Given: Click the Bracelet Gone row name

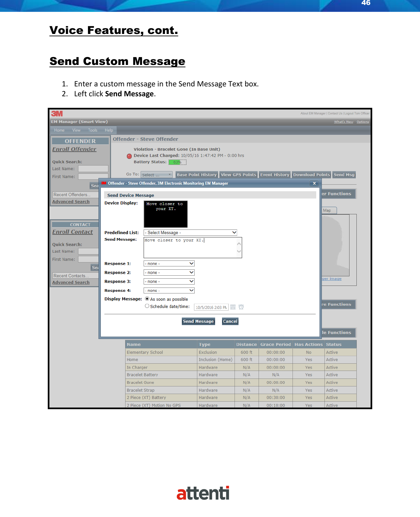Looking at the screenshot, I should 140,382.
